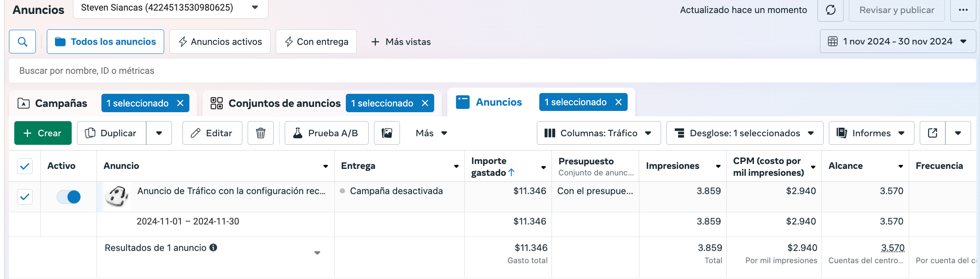Expand the Columnas: Tráfico dropdown
The image size is (980, 279).
coord(599,133)
